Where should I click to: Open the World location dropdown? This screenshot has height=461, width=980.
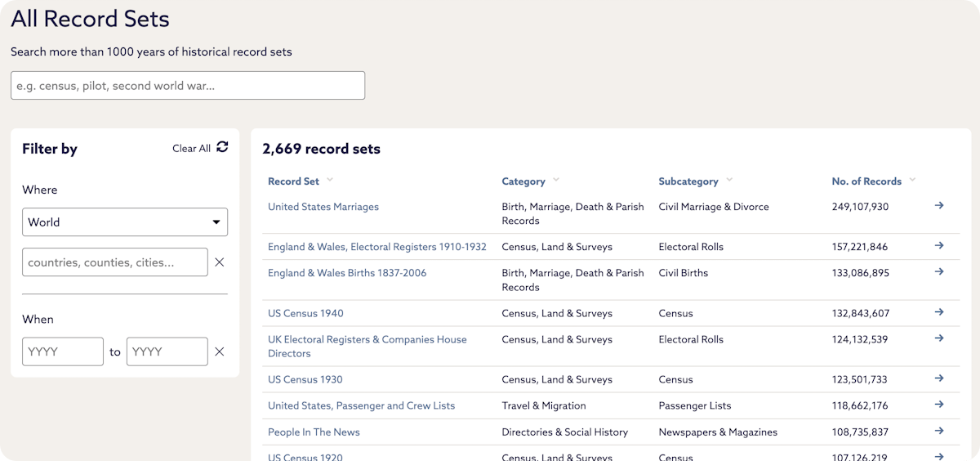(125, 222)
